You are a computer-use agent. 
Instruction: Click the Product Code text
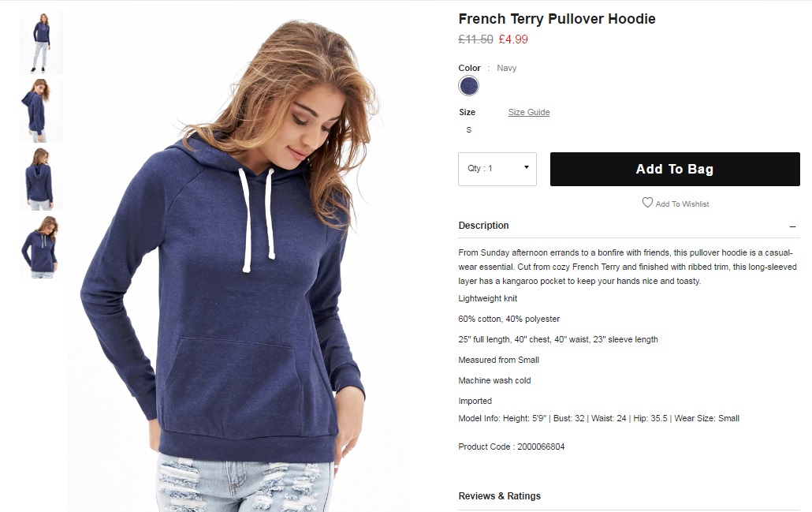[x=511, y=447]
